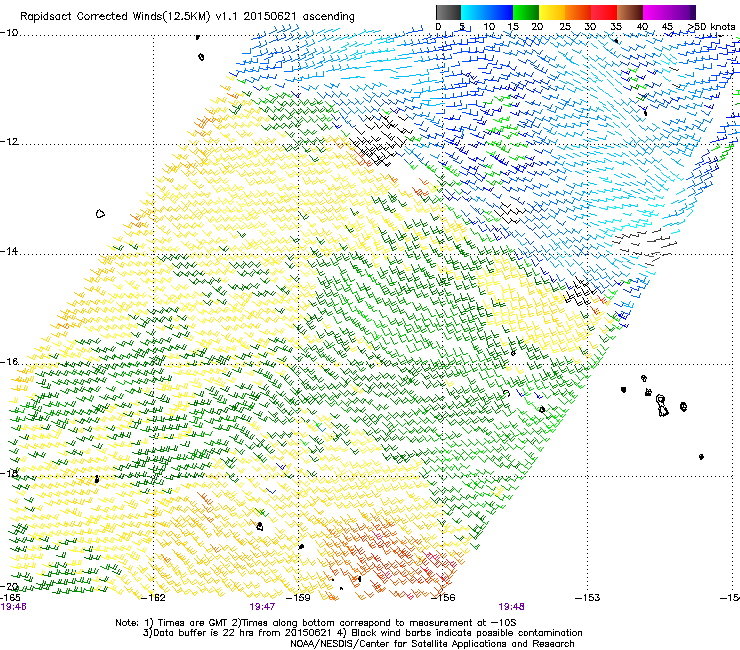Click the red 30-35 knots legend swatch
740x650 pixels.
tap(604, 12)
